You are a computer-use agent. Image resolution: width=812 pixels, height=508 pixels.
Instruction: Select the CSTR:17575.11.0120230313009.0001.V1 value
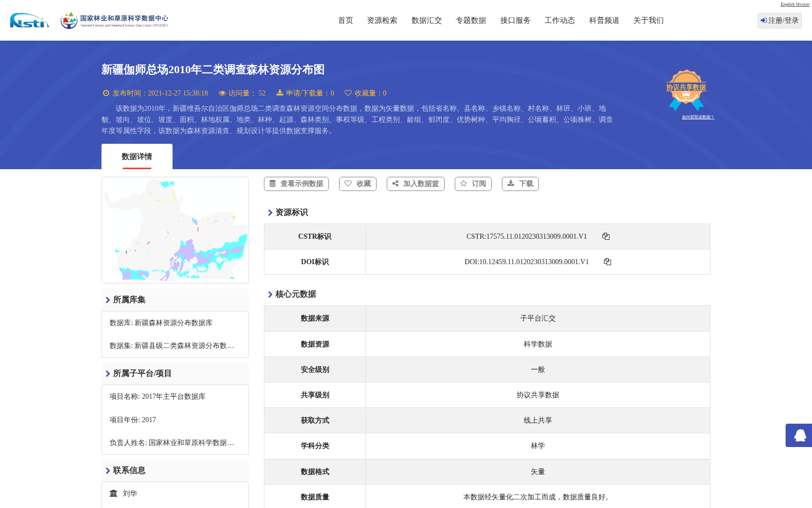click(x=527, y=236)
